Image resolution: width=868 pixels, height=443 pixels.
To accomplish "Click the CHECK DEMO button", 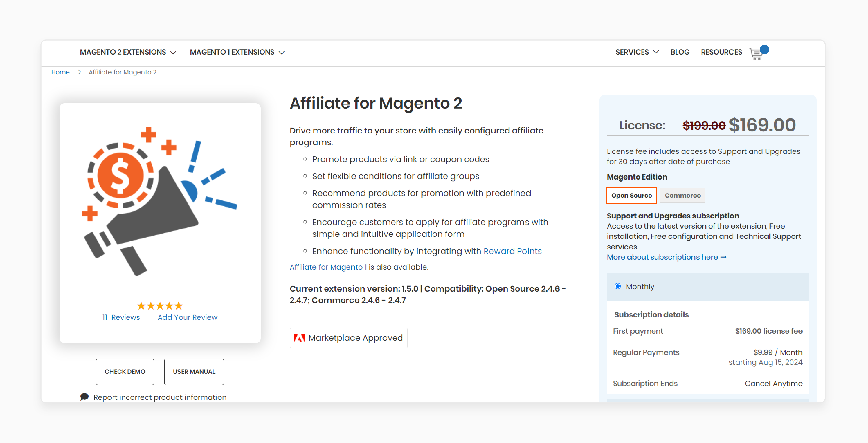I will [x=124, y=372].
